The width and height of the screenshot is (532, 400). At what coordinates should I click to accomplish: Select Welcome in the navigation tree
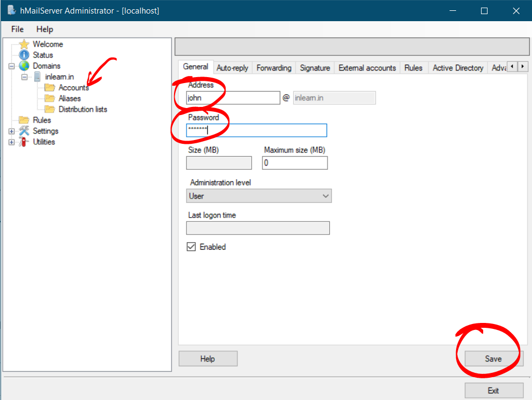pyautogui.click(x=48, y=44)
